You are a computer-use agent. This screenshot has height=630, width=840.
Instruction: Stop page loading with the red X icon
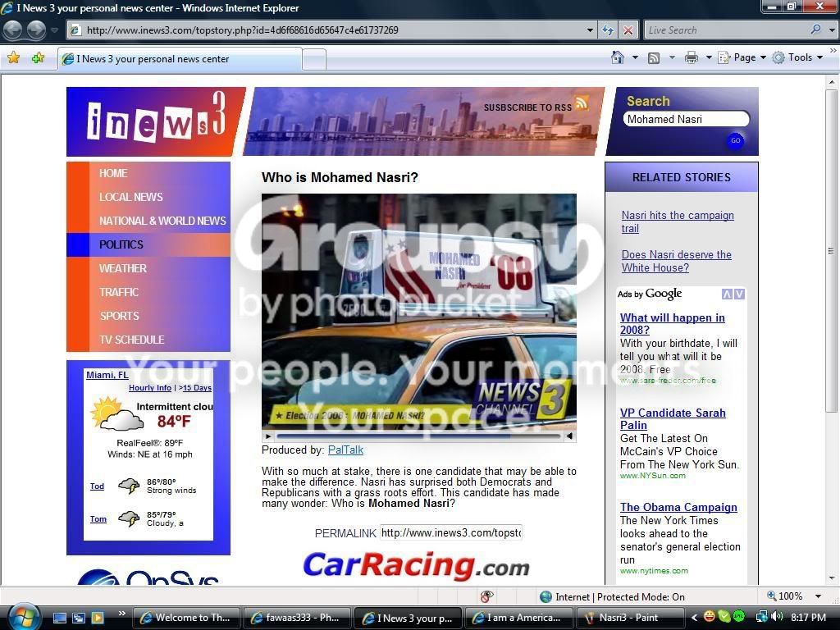coord(628,30)
